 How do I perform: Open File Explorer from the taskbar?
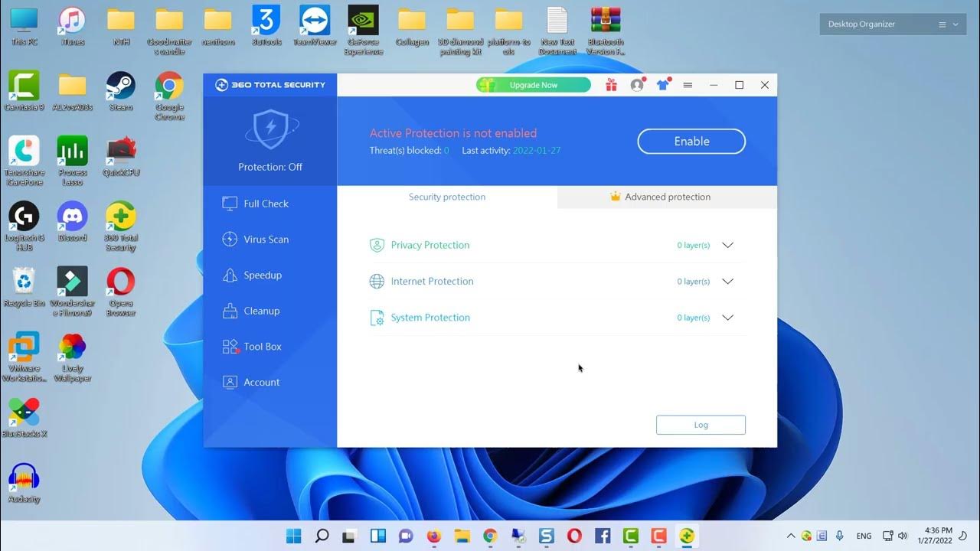point(462,536)
